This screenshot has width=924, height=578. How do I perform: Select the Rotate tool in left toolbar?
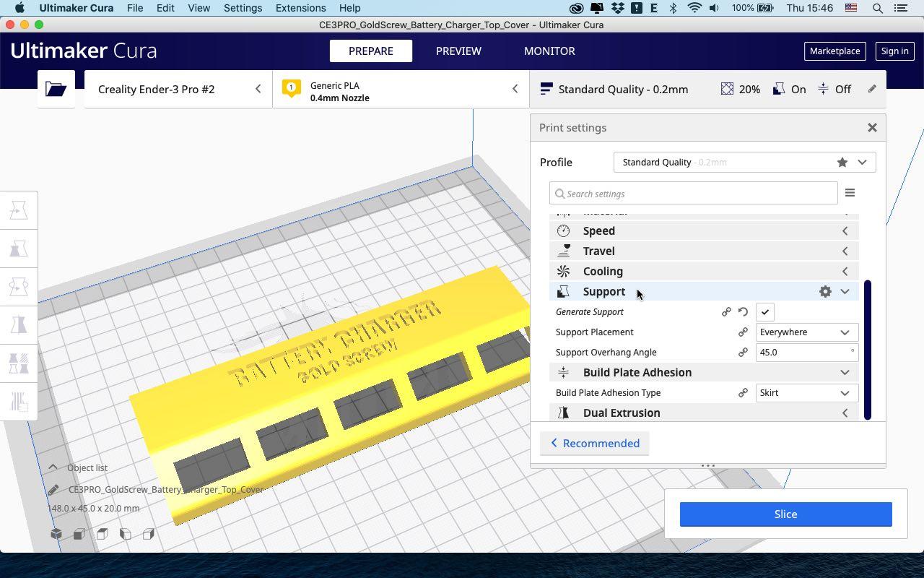(x=19, y=287)
